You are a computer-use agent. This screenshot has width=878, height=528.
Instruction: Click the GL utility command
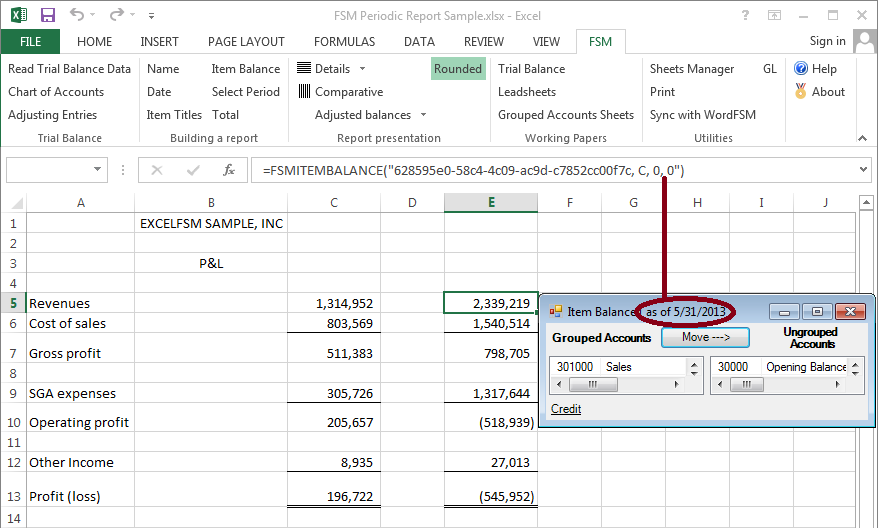coord(770,69)
